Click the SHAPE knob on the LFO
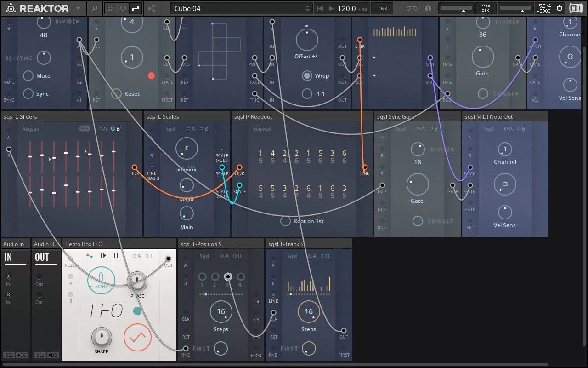 (102, 337)
